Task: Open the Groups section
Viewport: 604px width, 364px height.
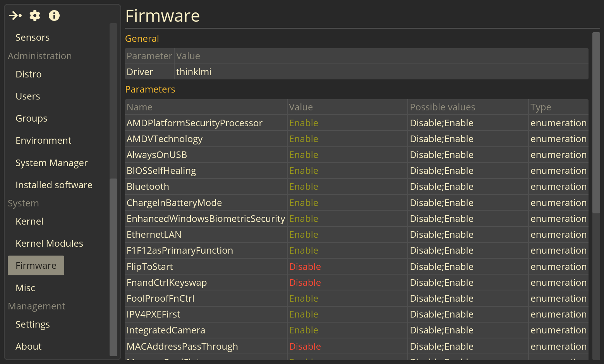Action: tap(31, 118)
